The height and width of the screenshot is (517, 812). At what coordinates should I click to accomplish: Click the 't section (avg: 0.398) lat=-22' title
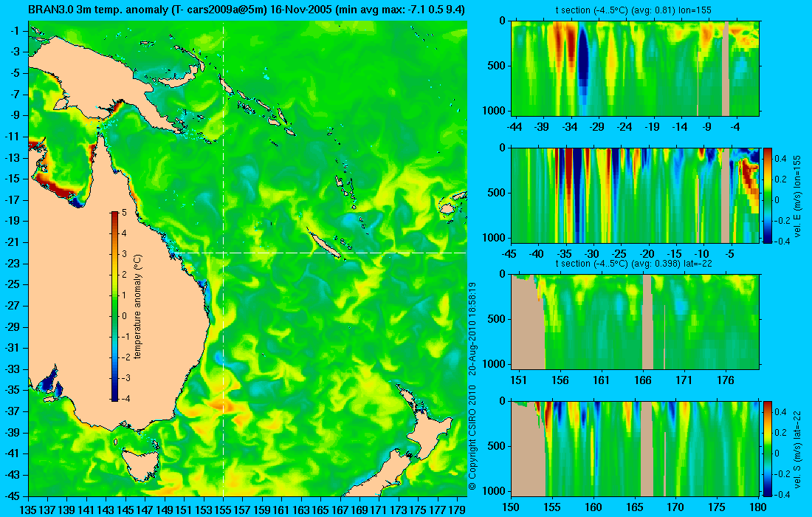[x=635, y=264]
